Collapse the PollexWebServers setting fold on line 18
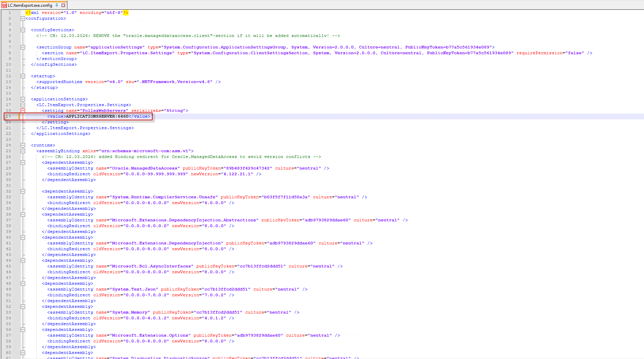The image size is (644, 359). coord(23,111)
